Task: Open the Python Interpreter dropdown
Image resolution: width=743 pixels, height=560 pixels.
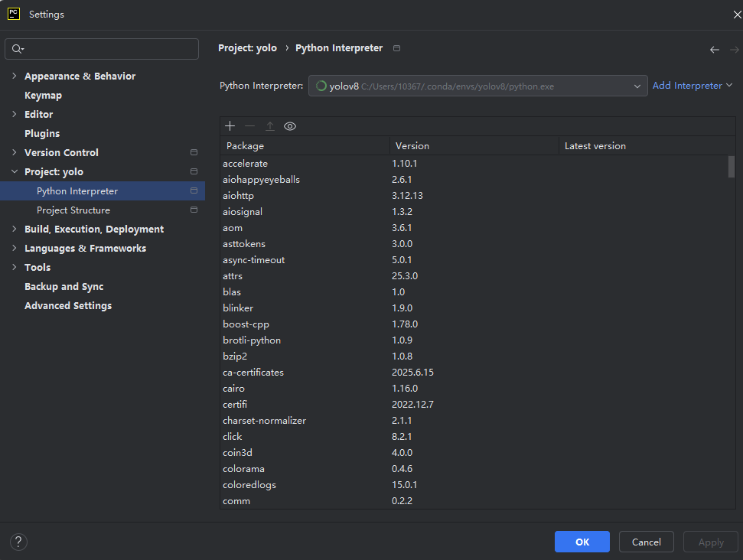Action: [x=478, y=86]
